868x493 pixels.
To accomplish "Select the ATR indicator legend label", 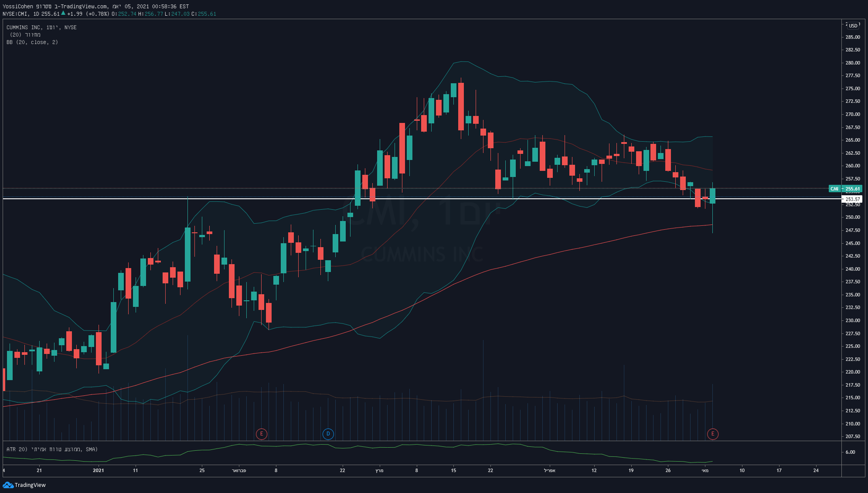I will pyautogui.click(x=51, y=449).
